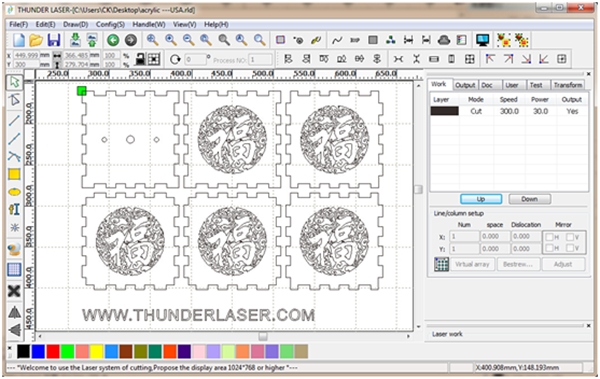
Task: Select the Bezier curve tool
Action: pos(14,156)
